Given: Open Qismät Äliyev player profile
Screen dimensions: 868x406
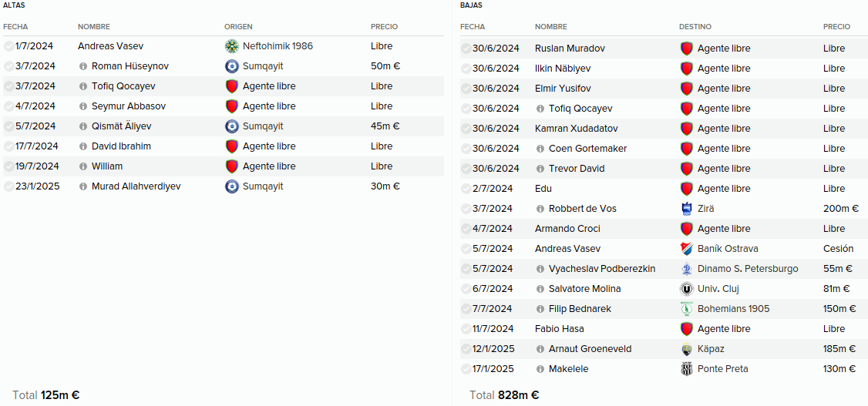Looking at the screenshot, I should click(121, 126).
